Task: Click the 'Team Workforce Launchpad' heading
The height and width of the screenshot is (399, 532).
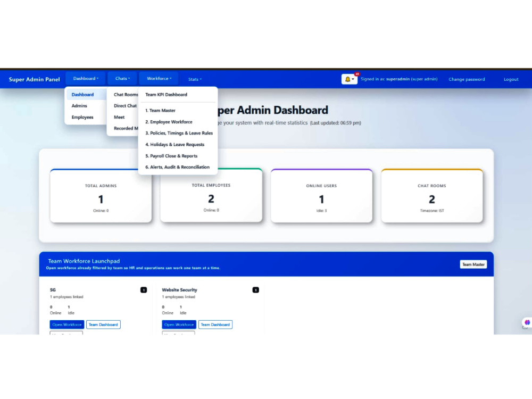Action: (x=84, y=261)
